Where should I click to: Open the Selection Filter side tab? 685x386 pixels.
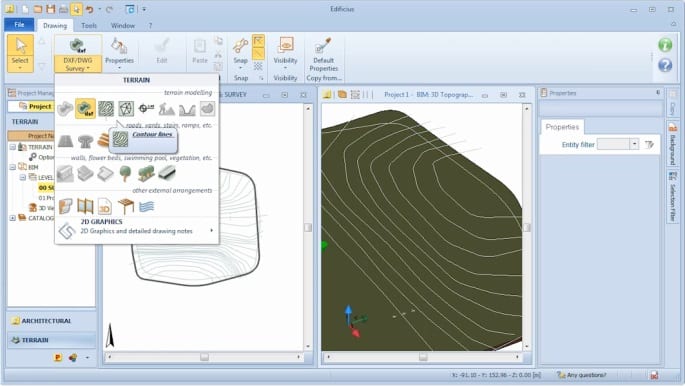tap(672, 196)
